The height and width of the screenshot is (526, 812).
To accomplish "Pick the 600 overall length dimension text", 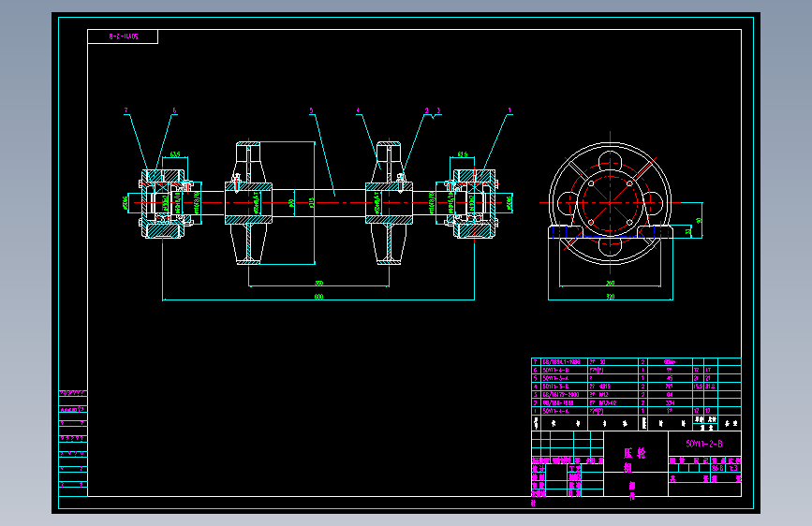I will pyautogui.click(x=318, y=297).
